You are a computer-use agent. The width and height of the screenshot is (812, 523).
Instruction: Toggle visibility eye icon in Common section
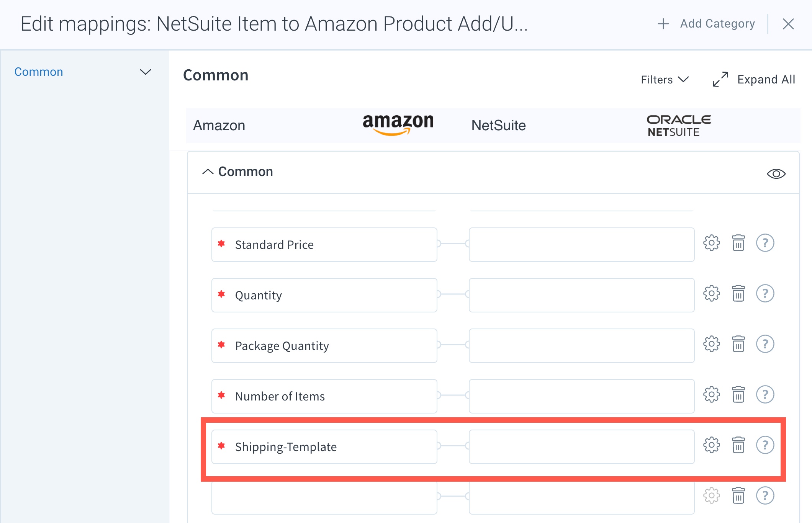776,174
